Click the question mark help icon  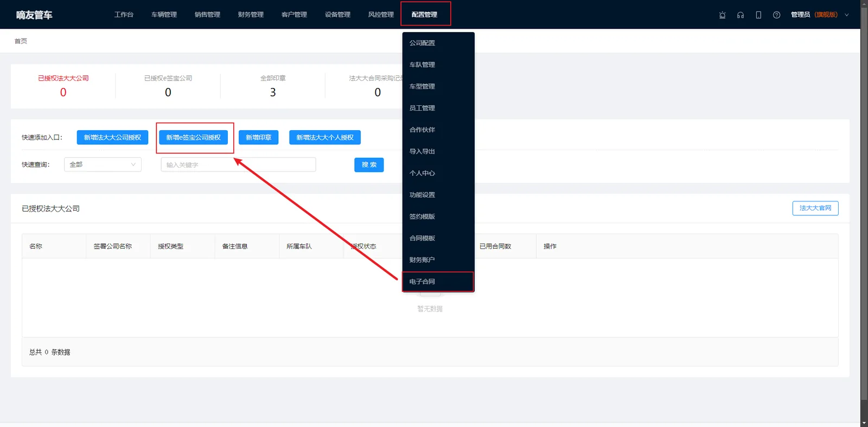776,15
